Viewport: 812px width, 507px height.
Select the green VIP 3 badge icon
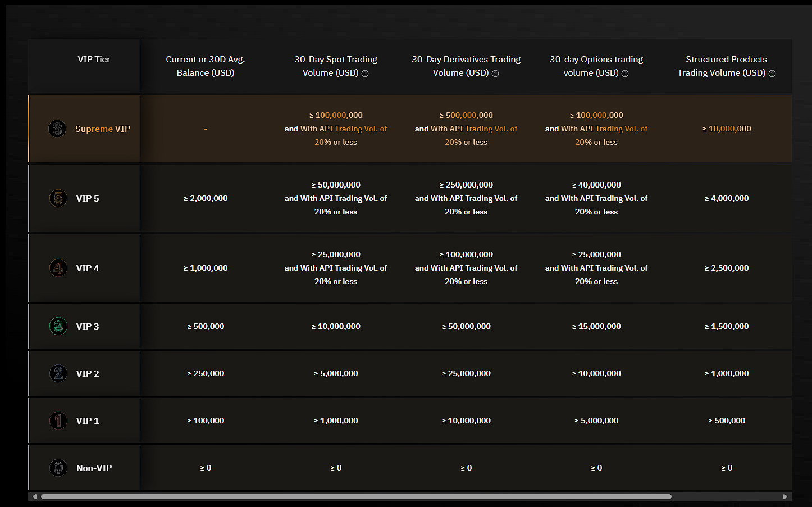[58, 326]
